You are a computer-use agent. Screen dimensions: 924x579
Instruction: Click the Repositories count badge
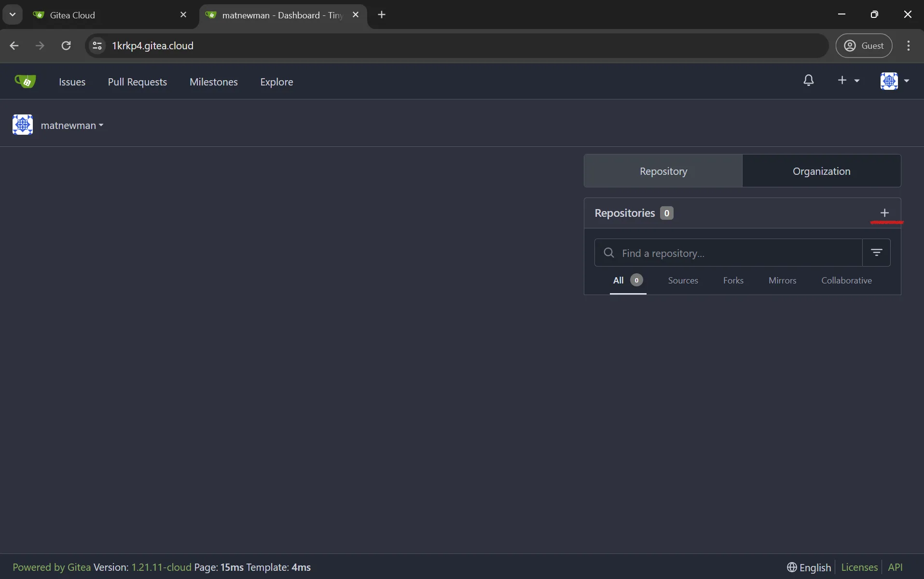pyautogui.click(x=666, y=213)
